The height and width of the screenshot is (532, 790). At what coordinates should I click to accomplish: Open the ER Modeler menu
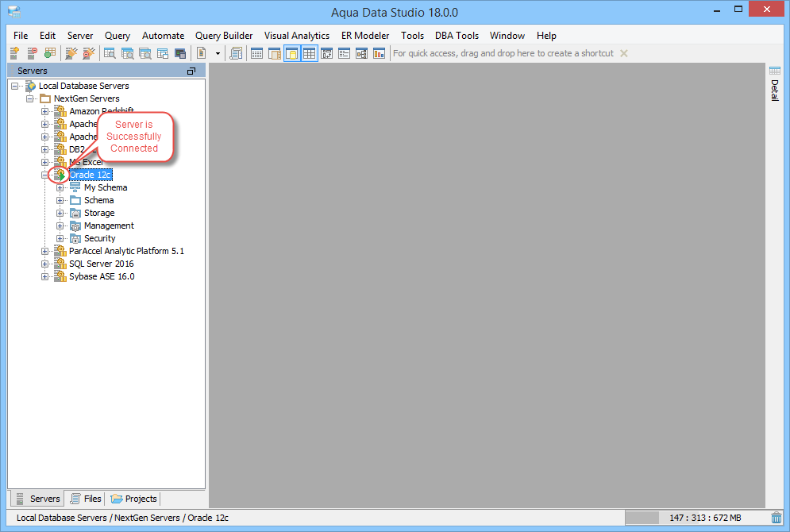(x=365, y=36)
